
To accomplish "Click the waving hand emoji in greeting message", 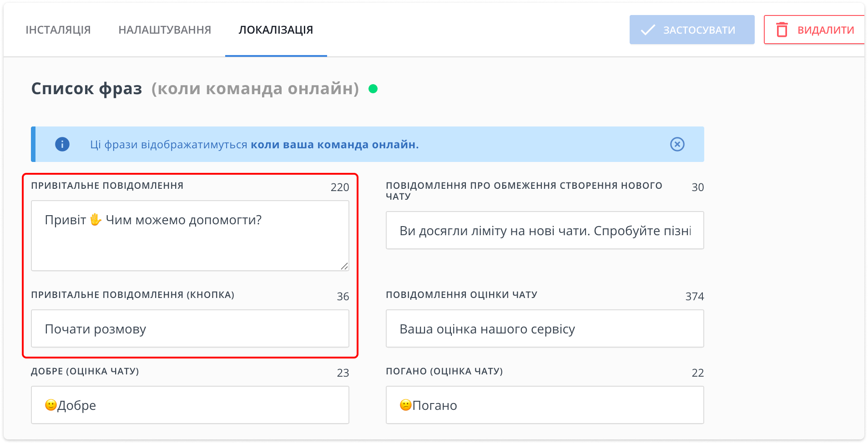I will coord(96,220).
